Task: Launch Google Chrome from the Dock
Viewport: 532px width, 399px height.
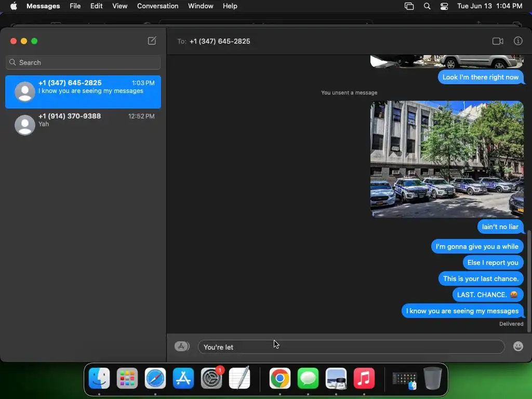Action: (x=280, y=378)
